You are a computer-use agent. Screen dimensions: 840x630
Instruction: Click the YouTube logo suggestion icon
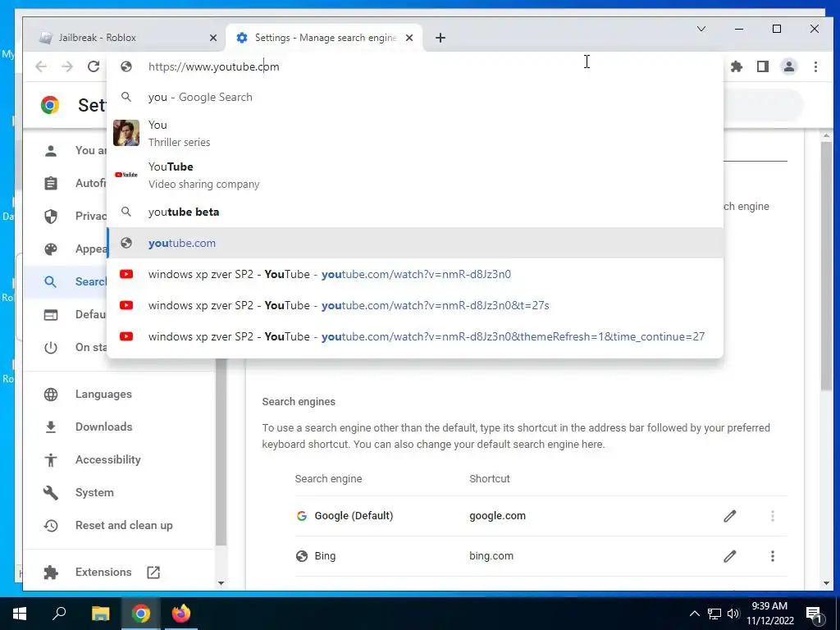(x=126, y=175)
